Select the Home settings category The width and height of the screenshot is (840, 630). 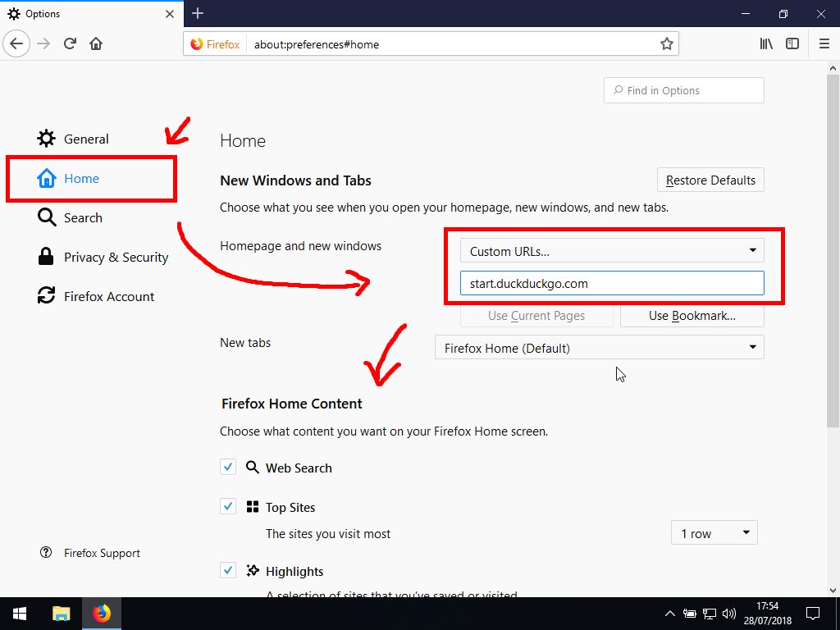coord(68,178)
